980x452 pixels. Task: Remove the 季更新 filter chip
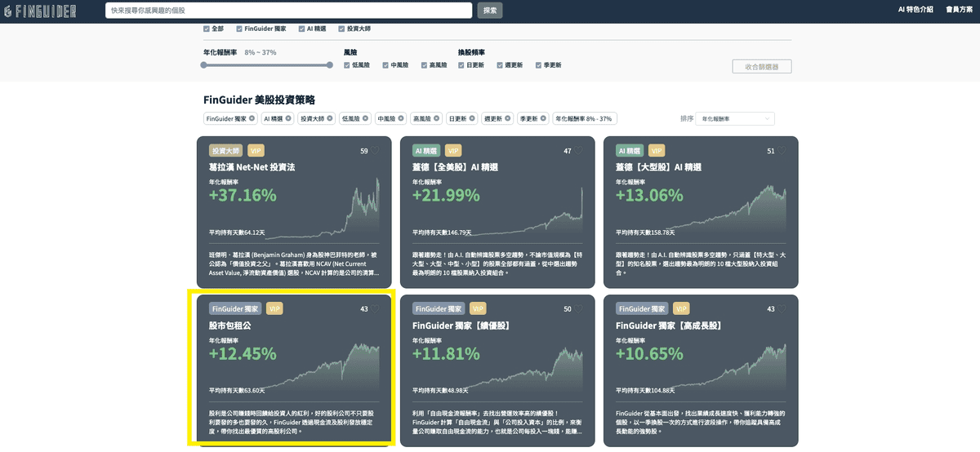[x=543, y=118]
